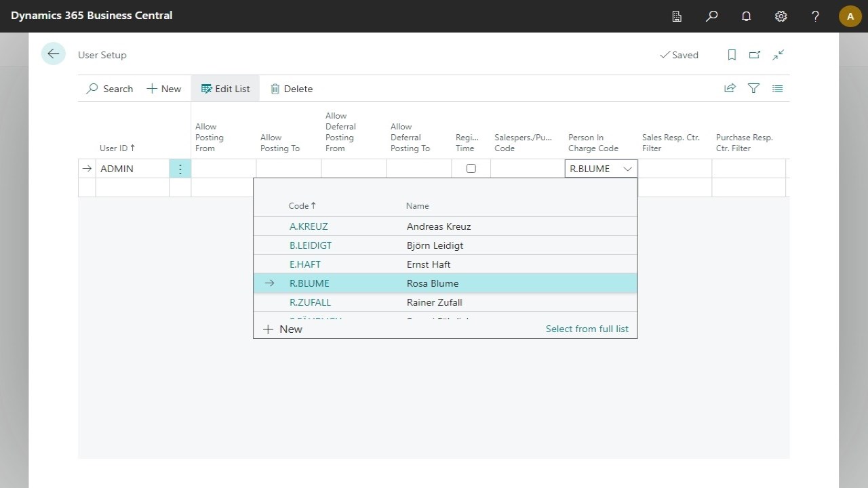Select R.ZUFALL from the lookup list

pos(310,302)
